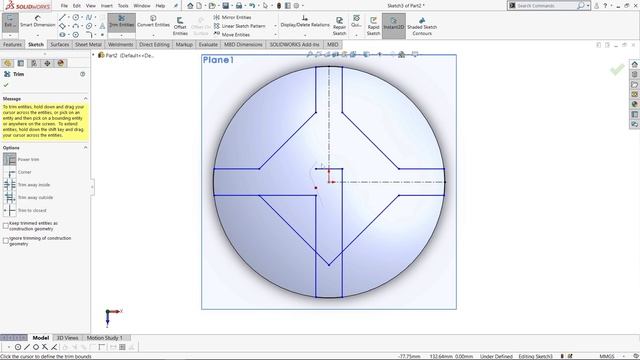Enable Ignore trimming of construction geometry
This screenshot has width=640, height=360.
click(x=6, y=241)
